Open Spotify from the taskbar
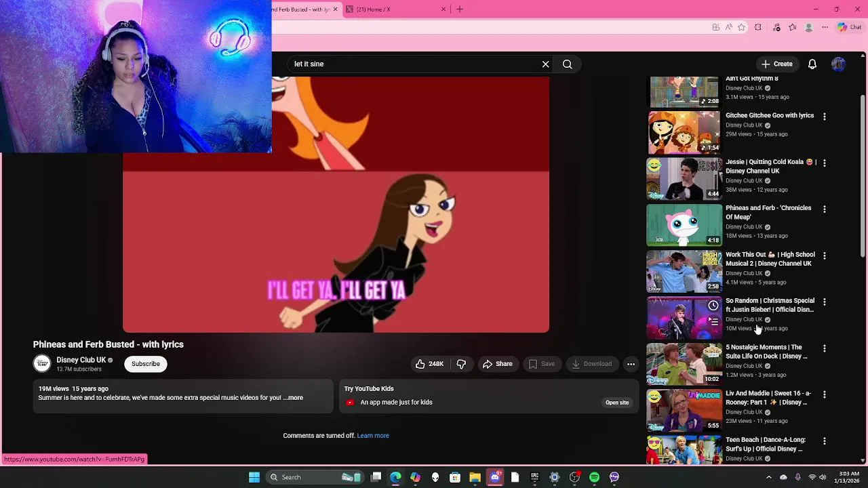 click(594, 477)
